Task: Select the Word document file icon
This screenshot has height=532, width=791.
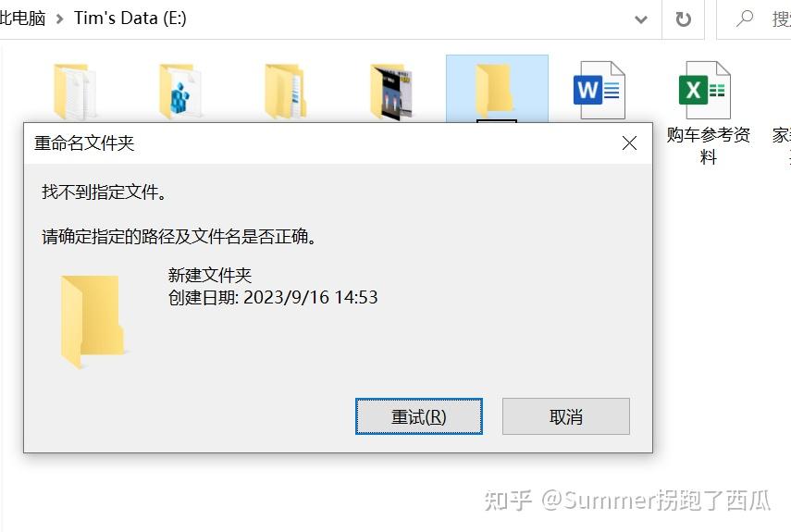Action: tap(599, 90)
